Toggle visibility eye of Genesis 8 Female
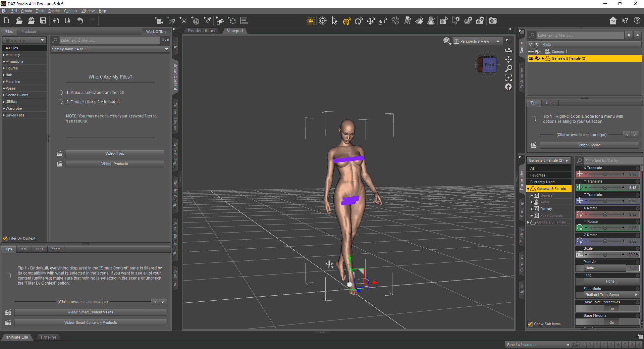Screen dimensions: 644x349 click(x=531, y=58)
